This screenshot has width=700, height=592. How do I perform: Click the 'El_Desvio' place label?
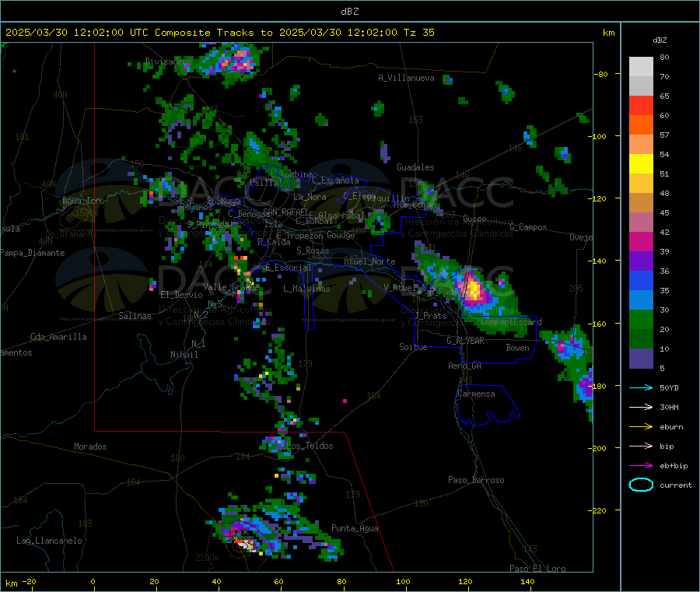181,295
